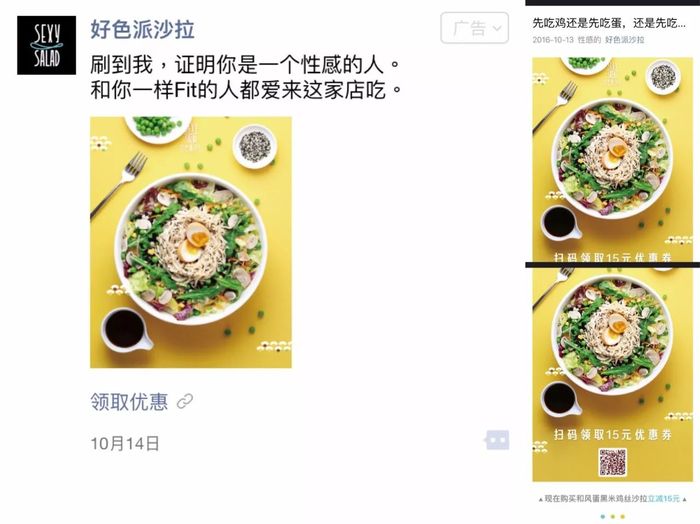Click the chain link icon after 领取优惠
The width and height of the screenshot is (700, 524).
click(x=185, y=401)
